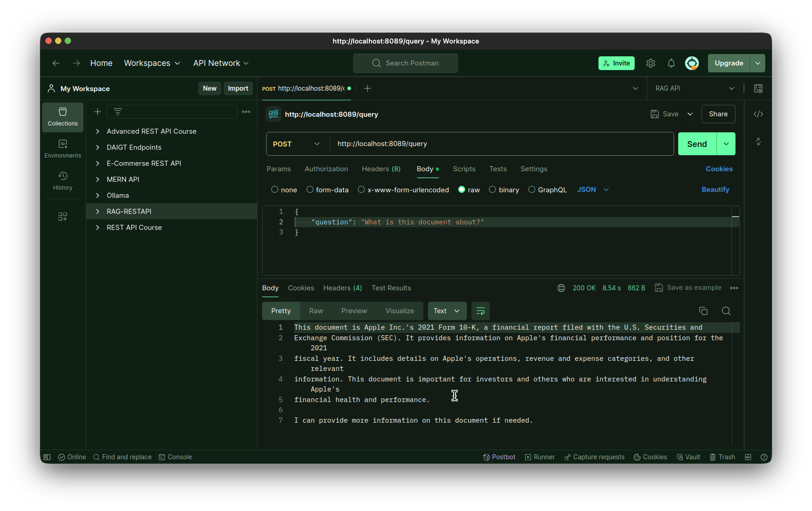Image resolution: width=812 pixels, height=511 pixels.
Task: Open help icon in status bar
Action: click(764, 457)
